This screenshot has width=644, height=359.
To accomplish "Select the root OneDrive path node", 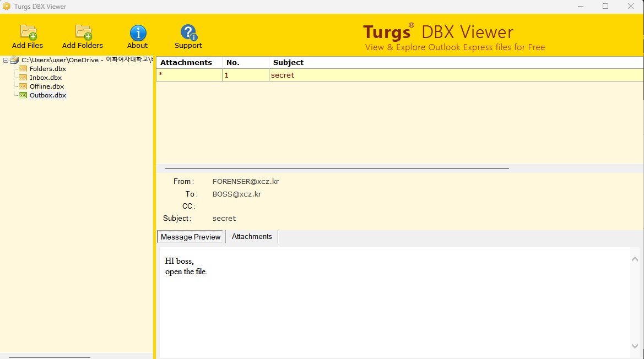I will pos(86,60).
